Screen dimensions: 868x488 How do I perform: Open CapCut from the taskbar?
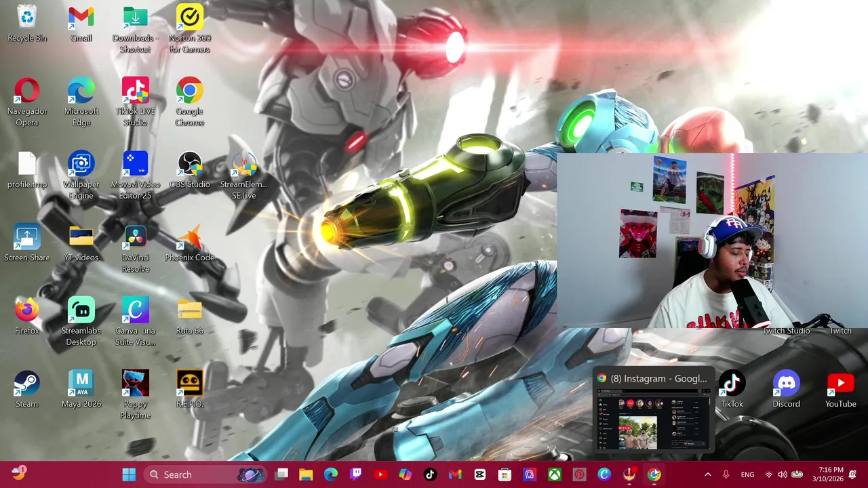[x=480, y=474]
